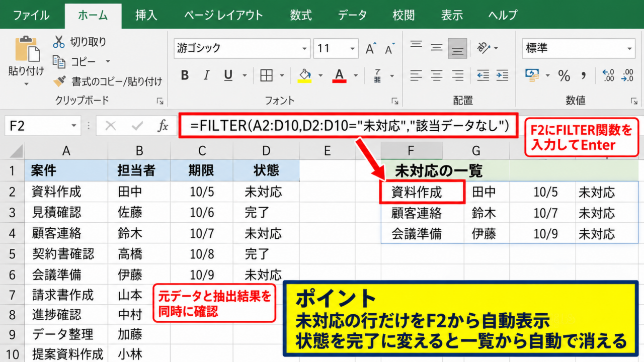Expand the paste options arrow under 貼り付け
The width and height of the screenshot is (644, 362).
[x=26, y=84]
